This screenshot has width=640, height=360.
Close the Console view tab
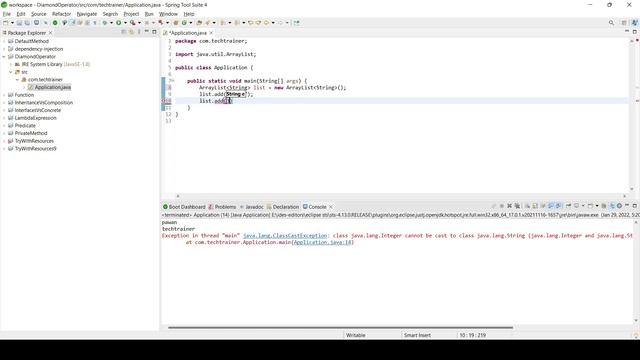click(x=331, y=207)
